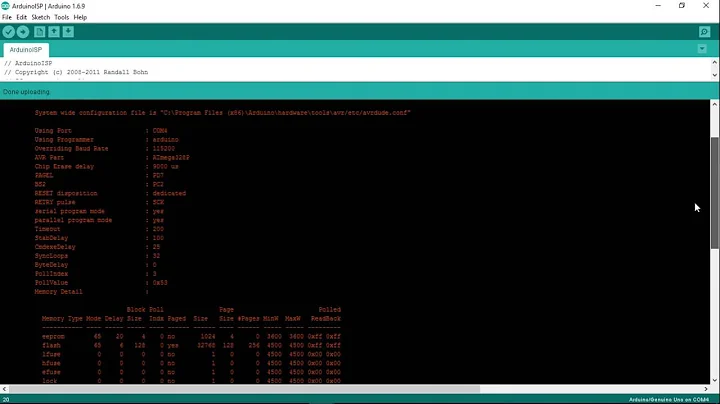The width and height of the screenshot is (720, 404).
Task: Click the Verify sketch checkmark button
Action: 8,32
